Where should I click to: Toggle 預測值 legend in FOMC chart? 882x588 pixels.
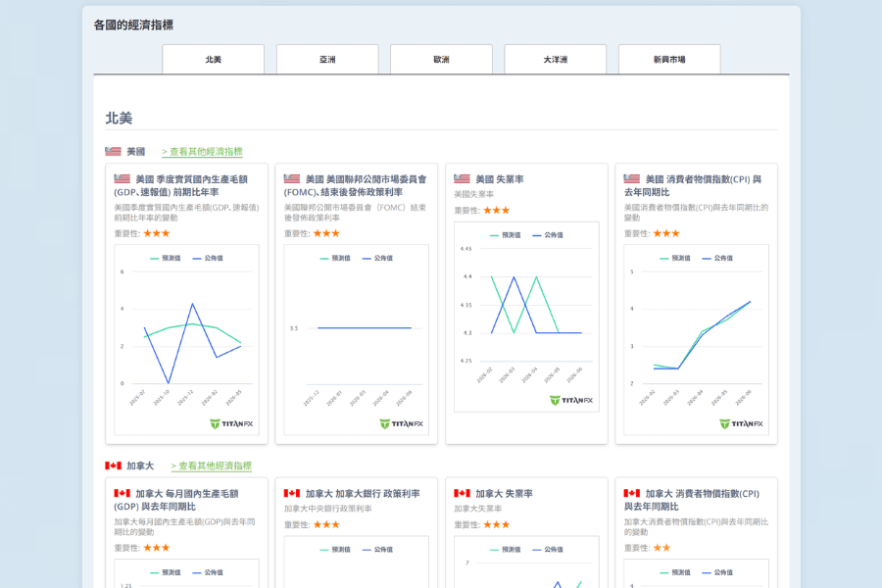tap(335, 259)
